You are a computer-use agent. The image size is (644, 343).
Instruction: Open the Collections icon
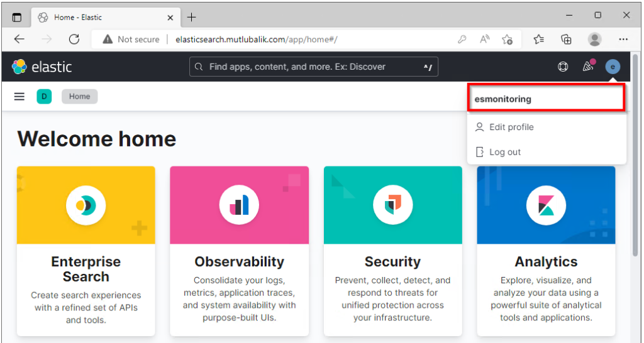(567, 40)
